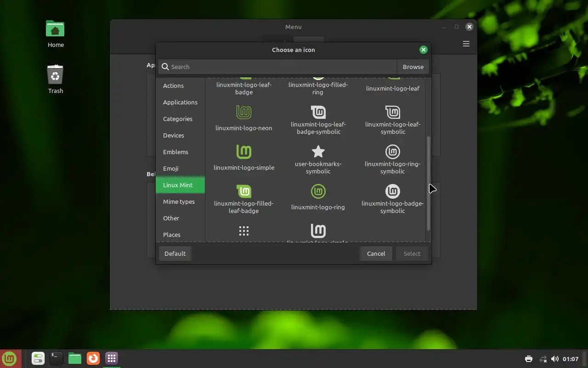Image resolution: width=588 pixels, height=368 pixels.
Task: Open the Linux Mint start menu
Action: [10, 358]
